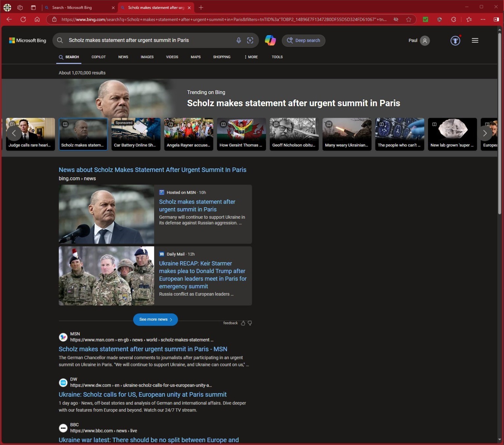Show next trending stories with the right arrow
504x445 pixels.
coord(485,133)
